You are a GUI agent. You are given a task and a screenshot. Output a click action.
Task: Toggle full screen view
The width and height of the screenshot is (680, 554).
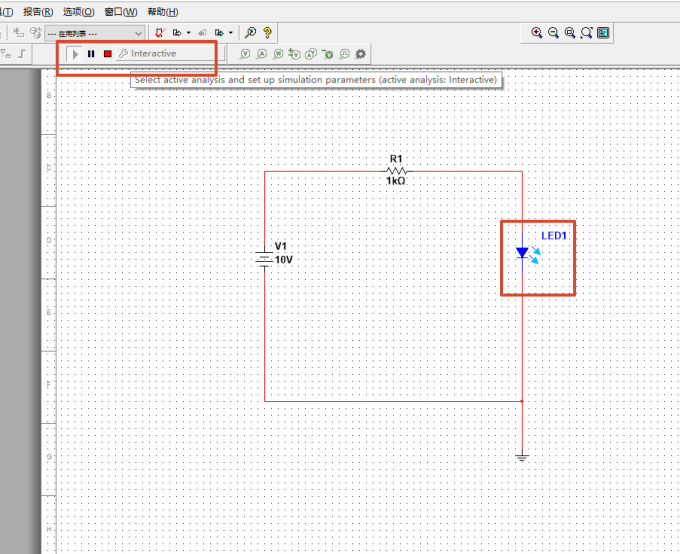click(603, 33)
